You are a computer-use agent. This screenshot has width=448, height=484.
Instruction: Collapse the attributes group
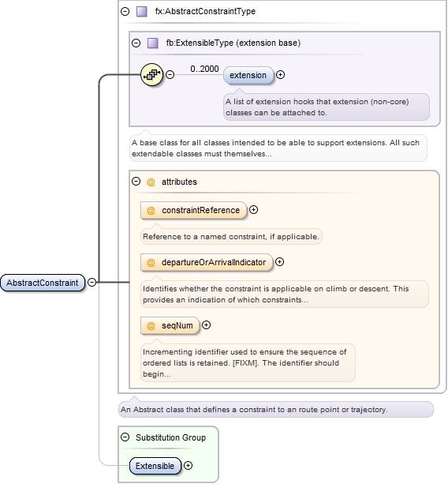tap(136, 181)
